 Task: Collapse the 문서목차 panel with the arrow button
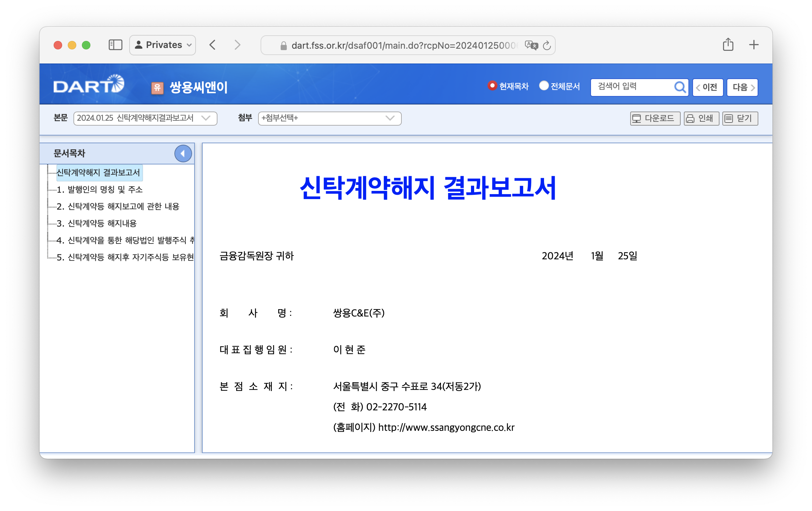click(x=183, y=154)
